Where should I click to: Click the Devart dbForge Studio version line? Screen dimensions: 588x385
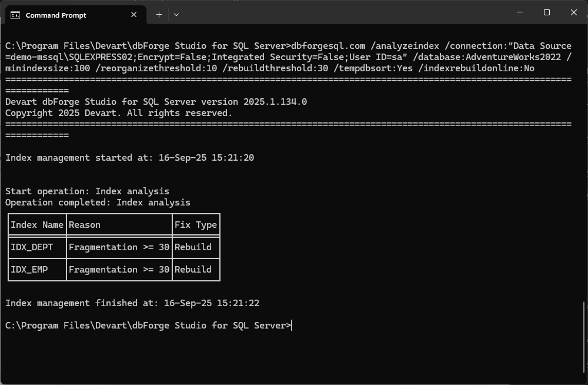click(x=156, y=101)
